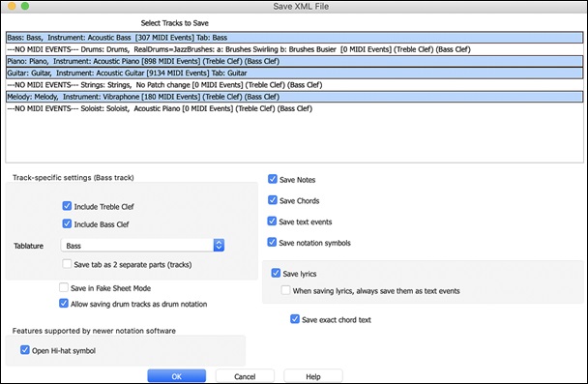Screen dimensions: 588x384
Task: Toggle the Include Treble Clef checkbox
Action: pos(67,206)
